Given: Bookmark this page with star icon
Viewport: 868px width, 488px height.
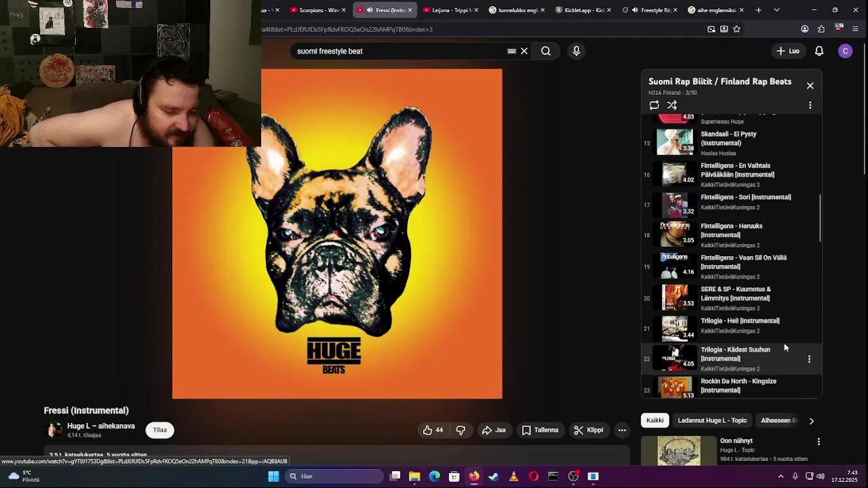Looking at the screenshot, I should tap(736, 29).
